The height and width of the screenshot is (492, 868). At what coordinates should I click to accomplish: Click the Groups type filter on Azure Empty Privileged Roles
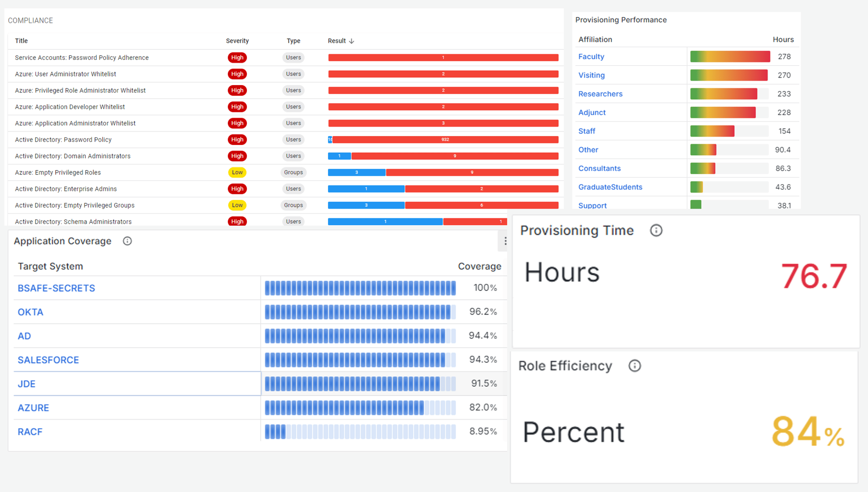(x=295, y=172)
